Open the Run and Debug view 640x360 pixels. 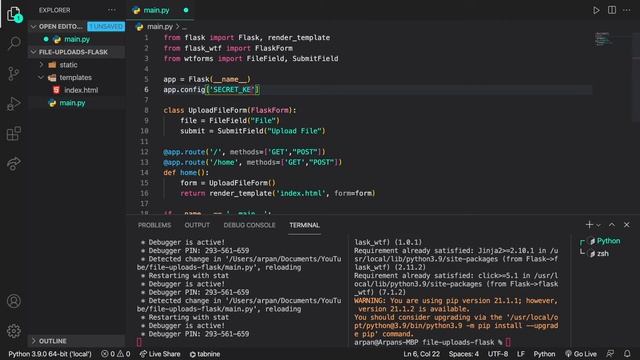pyautogui.click(x=14, y=104)
